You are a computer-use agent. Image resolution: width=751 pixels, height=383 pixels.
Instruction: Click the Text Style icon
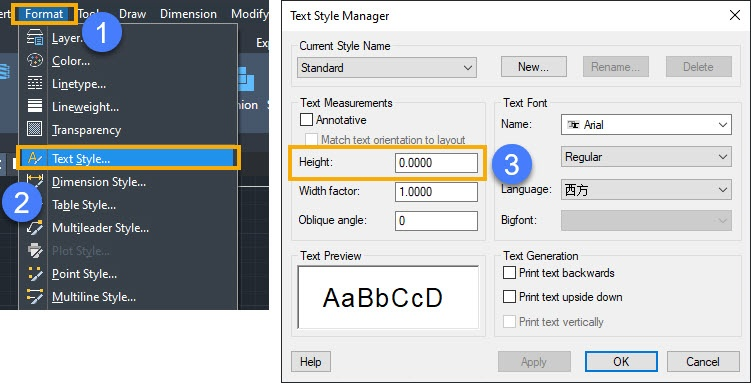click(35, 158)
